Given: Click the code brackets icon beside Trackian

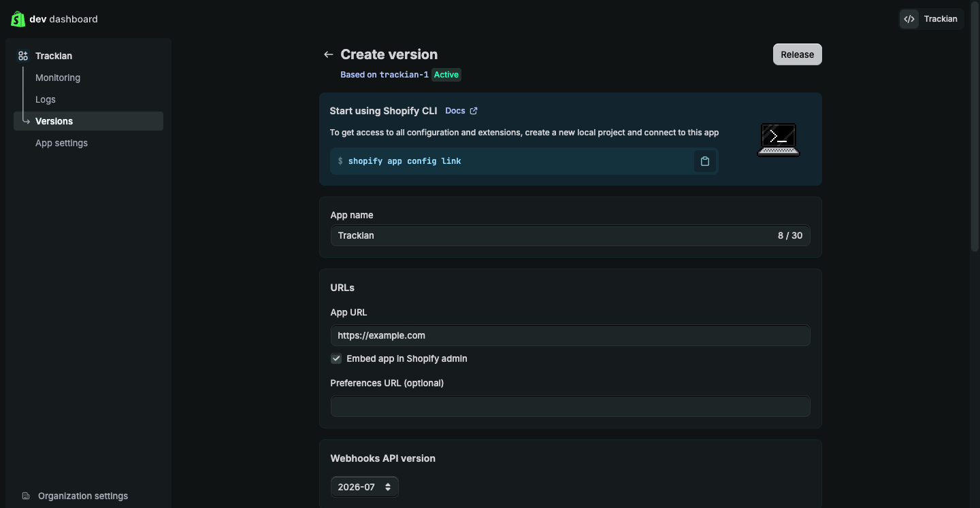Looking at the screenshot, I should 909,19.
